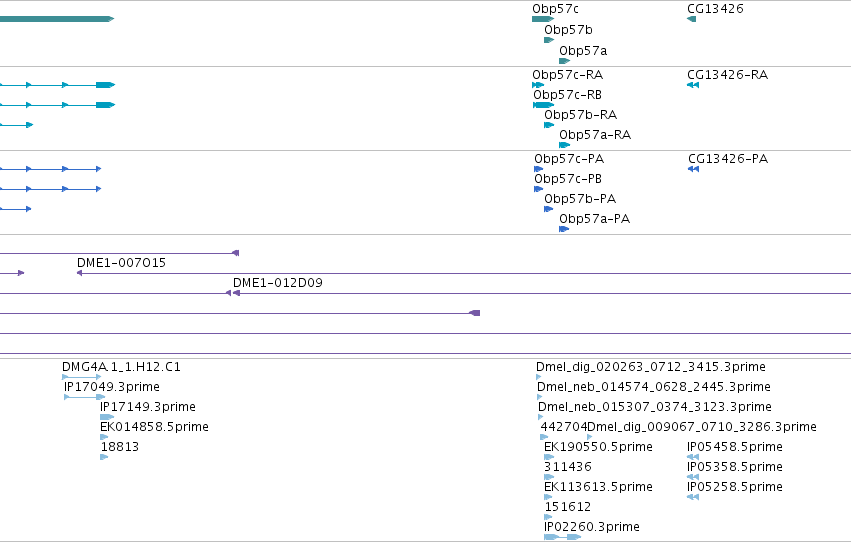Open the DME1-007O15 feature label
Screen dimensions: 851x542
pos(122,263)
